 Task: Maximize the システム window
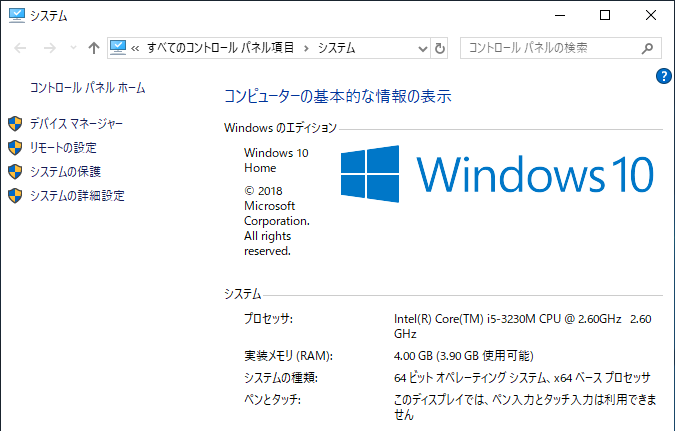tap(605, 16)
